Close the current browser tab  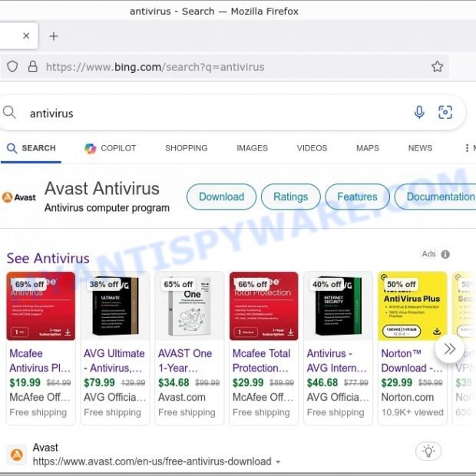26,36
